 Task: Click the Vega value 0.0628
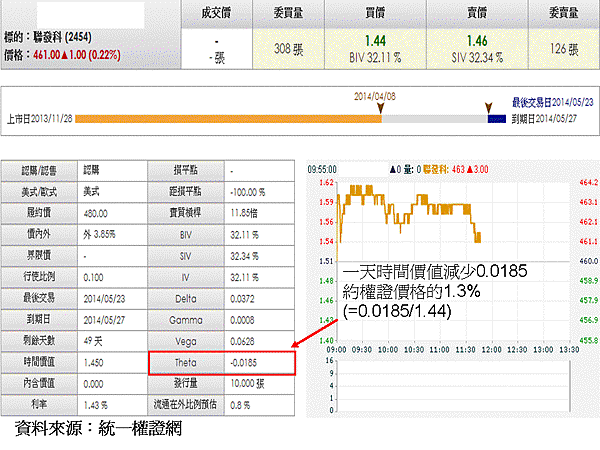242,342
